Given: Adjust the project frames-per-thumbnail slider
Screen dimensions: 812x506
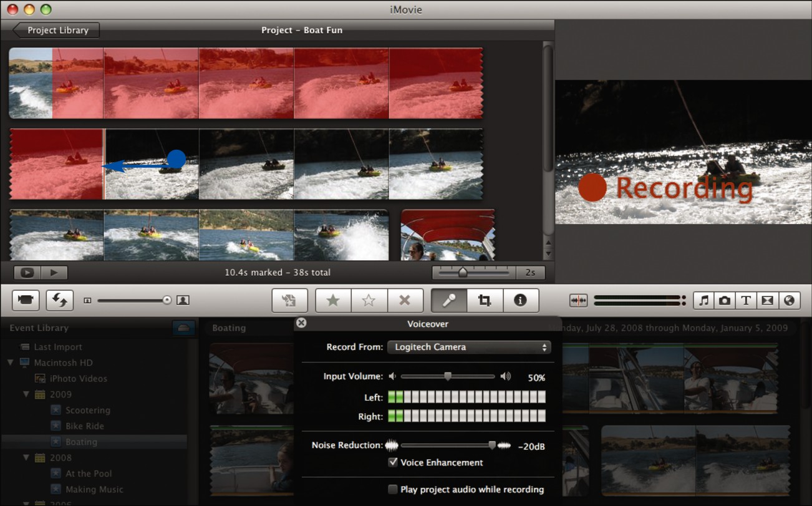Looking at the screenshot, I should tap(474, 273).
